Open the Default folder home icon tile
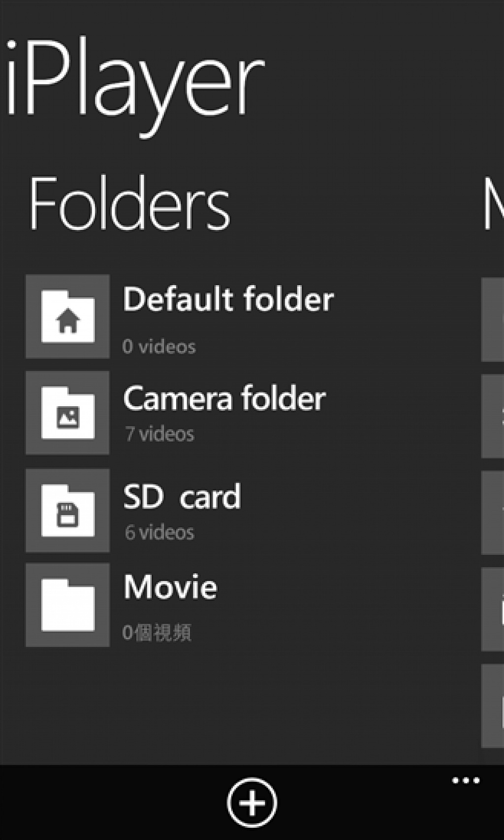The width and height of the screenshot is (504, 840). pyautogui.click(x=67, y=317)
